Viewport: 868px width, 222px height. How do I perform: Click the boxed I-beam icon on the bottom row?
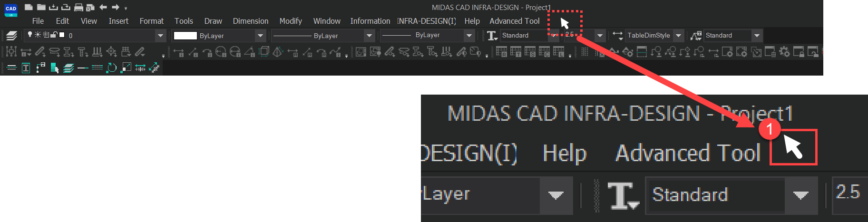coord(26,68)
